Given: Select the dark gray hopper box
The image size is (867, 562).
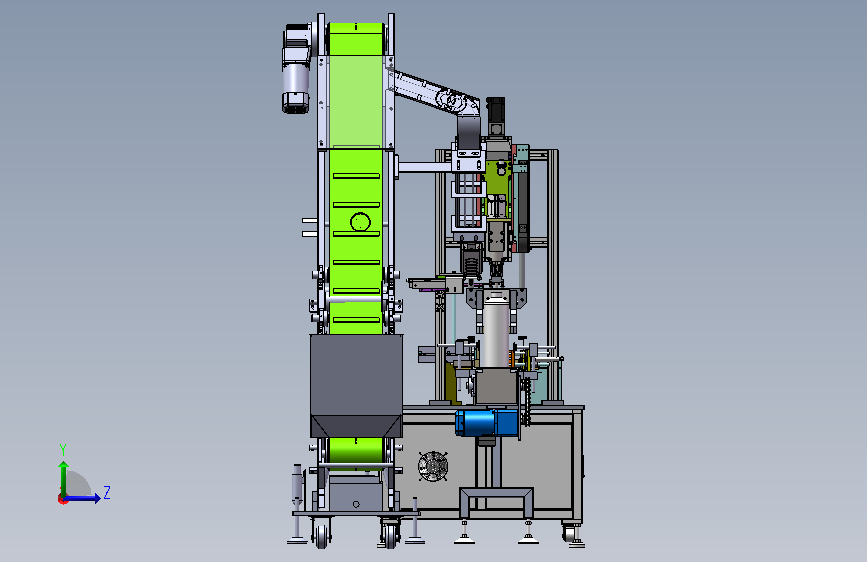Looking at the screenshot, I should coord(356,386).
